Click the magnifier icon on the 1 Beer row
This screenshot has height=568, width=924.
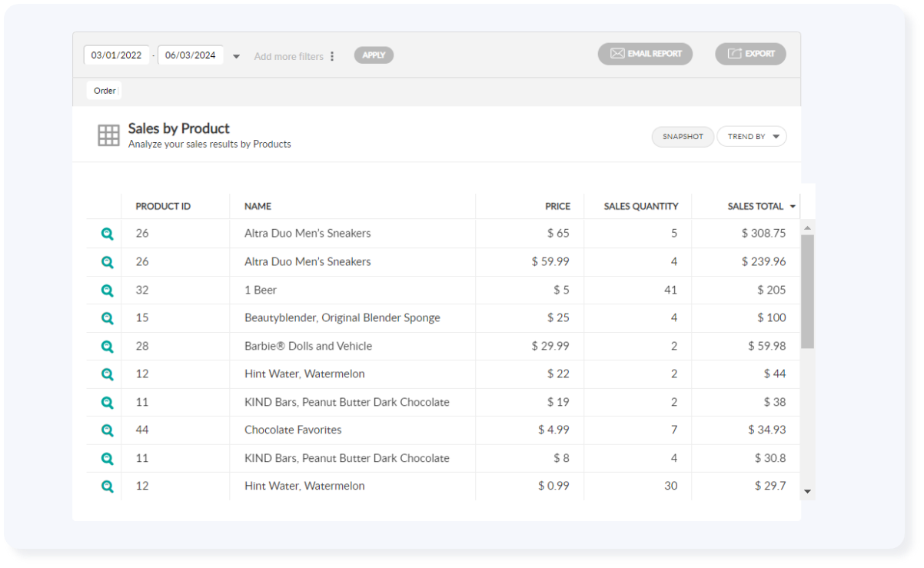106,290
